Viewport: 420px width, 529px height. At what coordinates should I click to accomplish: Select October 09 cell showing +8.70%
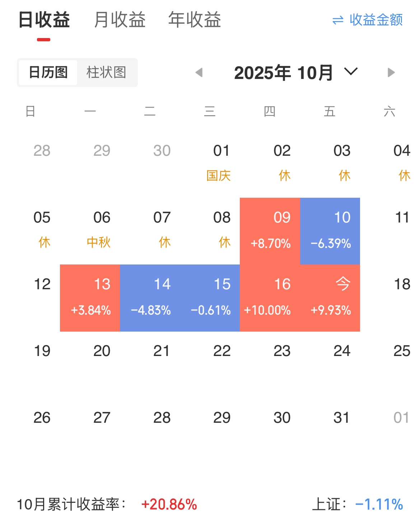point(270,231)
